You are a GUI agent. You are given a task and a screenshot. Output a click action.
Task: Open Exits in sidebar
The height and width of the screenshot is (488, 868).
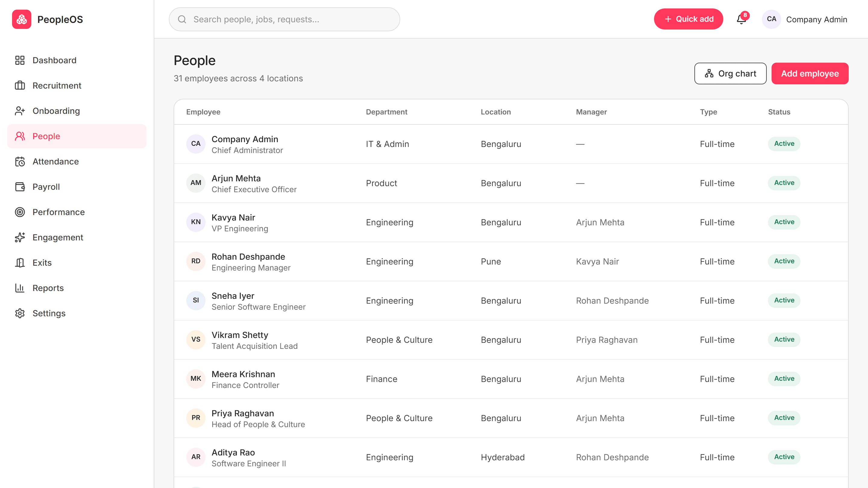(x=77, y=263)
